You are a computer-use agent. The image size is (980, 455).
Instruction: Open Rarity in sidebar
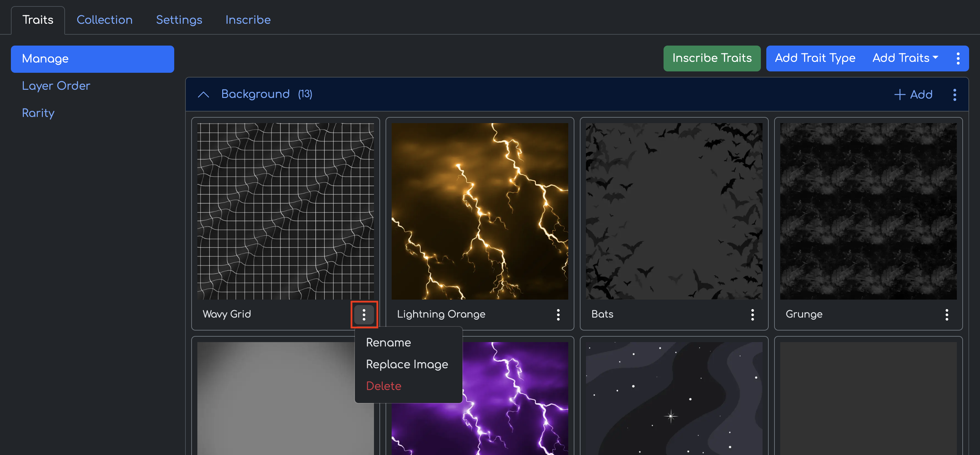pos(38,113)
